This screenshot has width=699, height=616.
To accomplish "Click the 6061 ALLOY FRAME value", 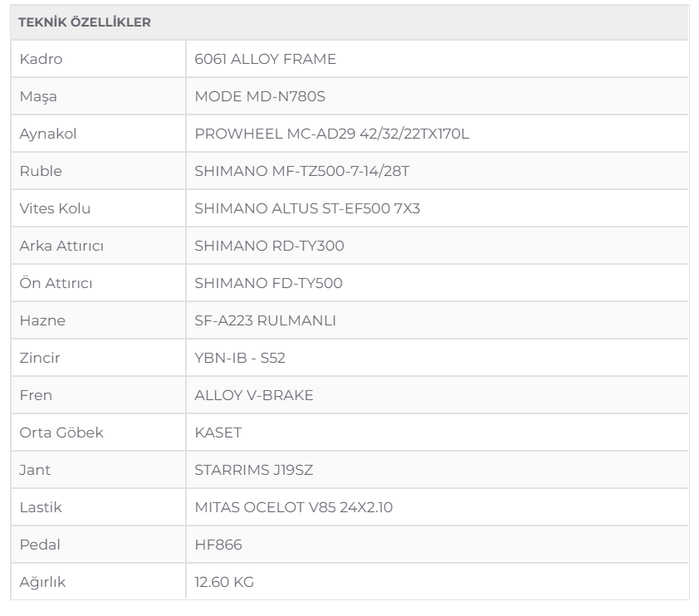I will (266, 59).
